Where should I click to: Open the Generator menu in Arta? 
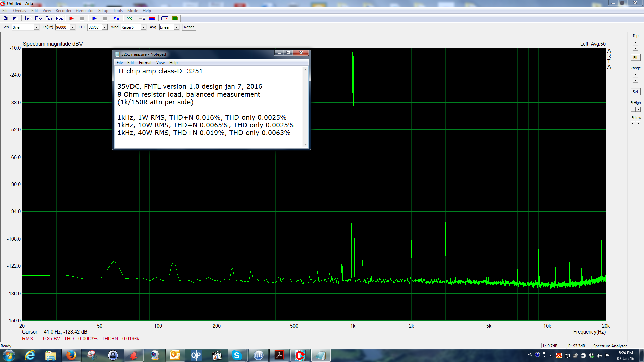[x=85, y=11]
